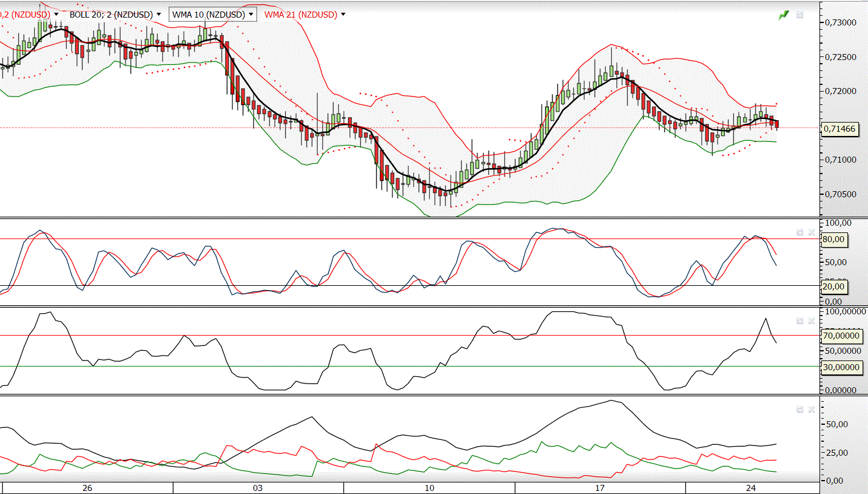868x494 pixels.
Task: Open the BOLL 20; 2 (NZDUSD) dropdown arrow
Action: pyautogui.click(x=158, y=15)
